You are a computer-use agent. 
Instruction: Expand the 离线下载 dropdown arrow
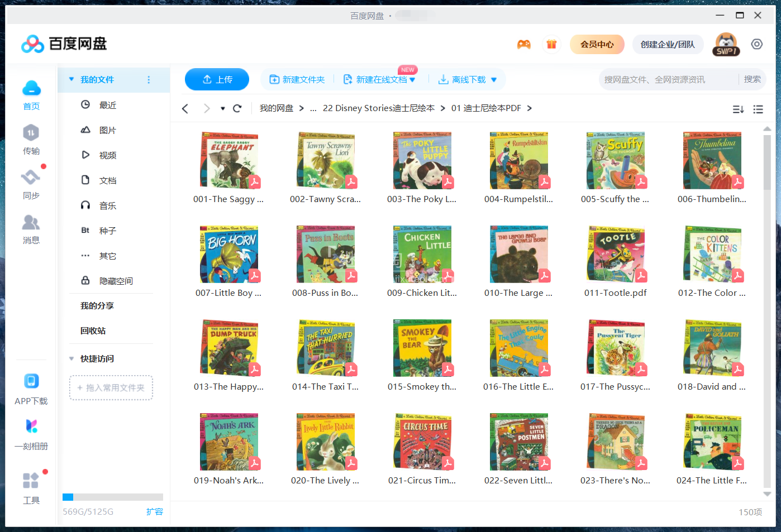(x=494, y=80)
